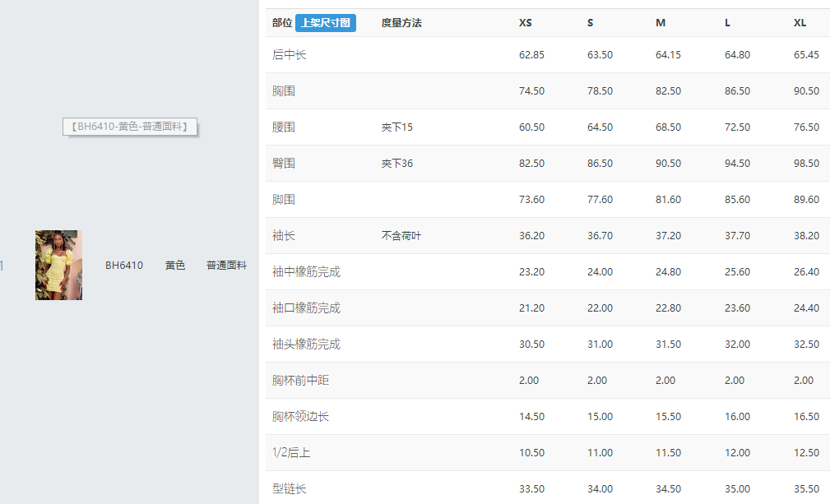This screenshot has height=504, width=830.
Task: Click the 98.50 XL value in 臀围 row
Action: click(806, 164)
